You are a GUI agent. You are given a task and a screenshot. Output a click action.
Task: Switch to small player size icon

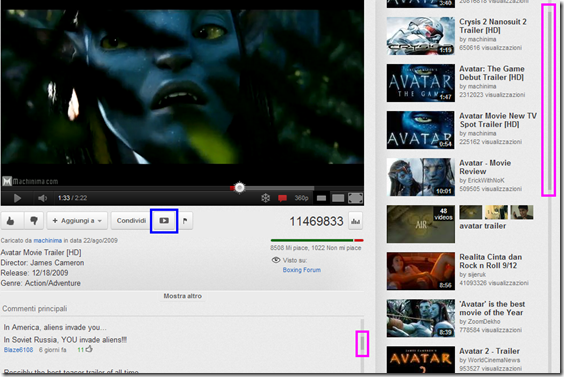322,198
